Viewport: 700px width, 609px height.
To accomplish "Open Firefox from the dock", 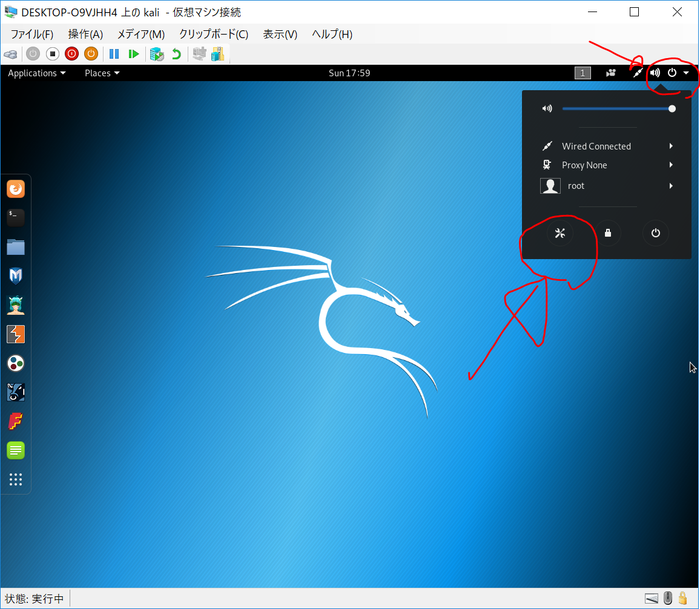I will tap(16, 189).
